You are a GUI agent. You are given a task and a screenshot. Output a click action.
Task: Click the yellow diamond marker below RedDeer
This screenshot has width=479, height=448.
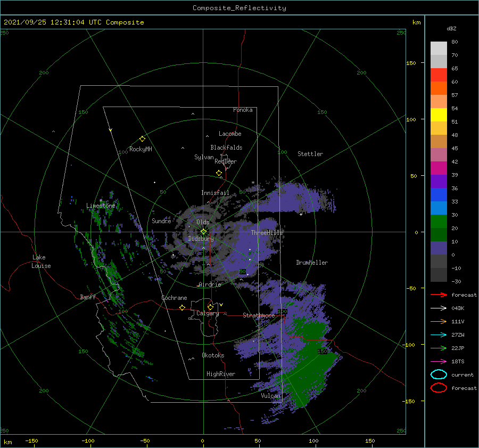click(219, 173)
